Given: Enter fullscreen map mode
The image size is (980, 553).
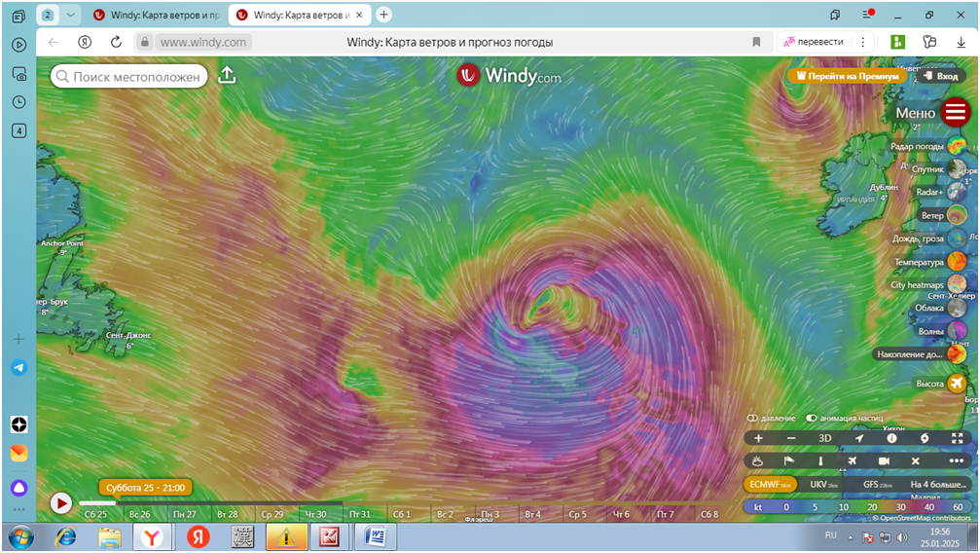Looking at the screenshot, I should click(x=957, y=438).
